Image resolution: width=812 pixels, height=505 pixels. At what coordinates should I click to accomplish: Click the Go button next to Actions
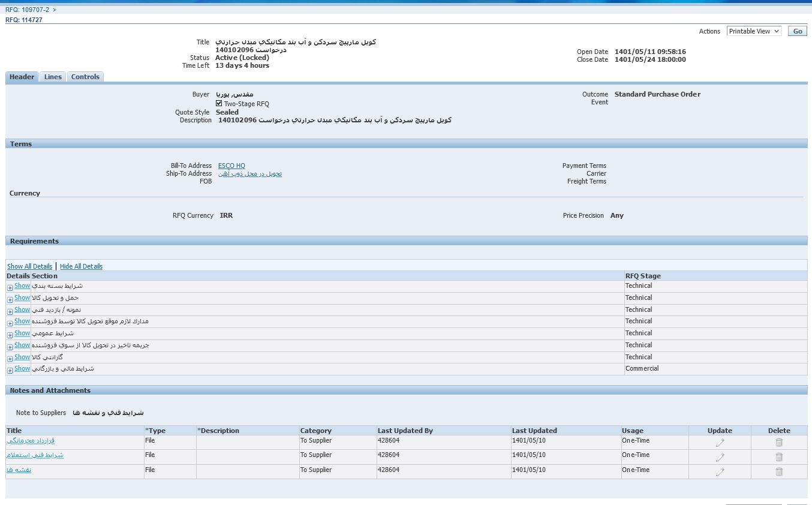click(x=797, y=31)
